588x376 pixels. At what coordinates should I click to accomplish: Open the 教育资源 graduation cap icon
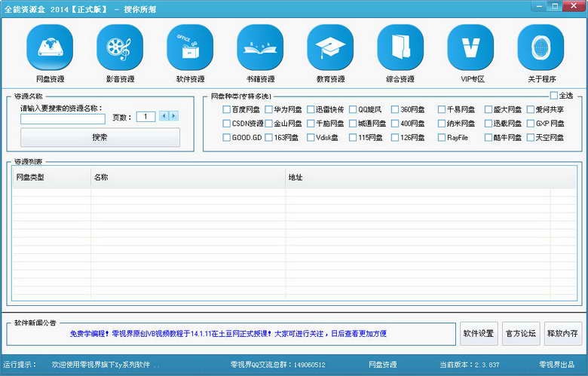pyautogui.click(x=330, y=47)
